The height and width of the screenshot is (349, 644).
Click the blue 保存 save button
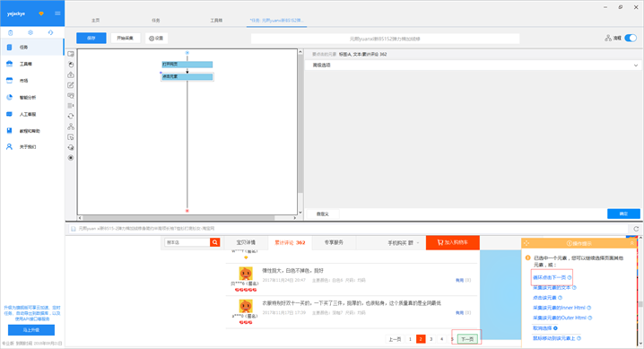[91, 39]
